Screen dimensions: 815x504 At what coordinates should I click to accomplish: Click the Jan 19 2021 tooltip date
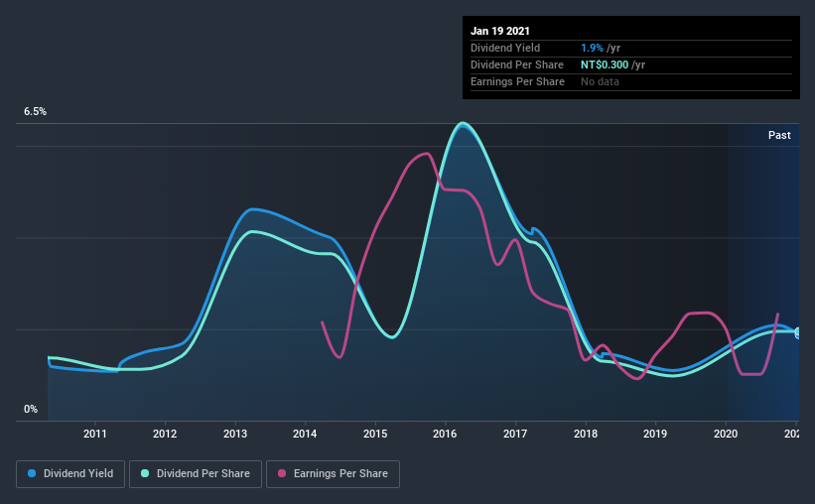coord(500,31)
